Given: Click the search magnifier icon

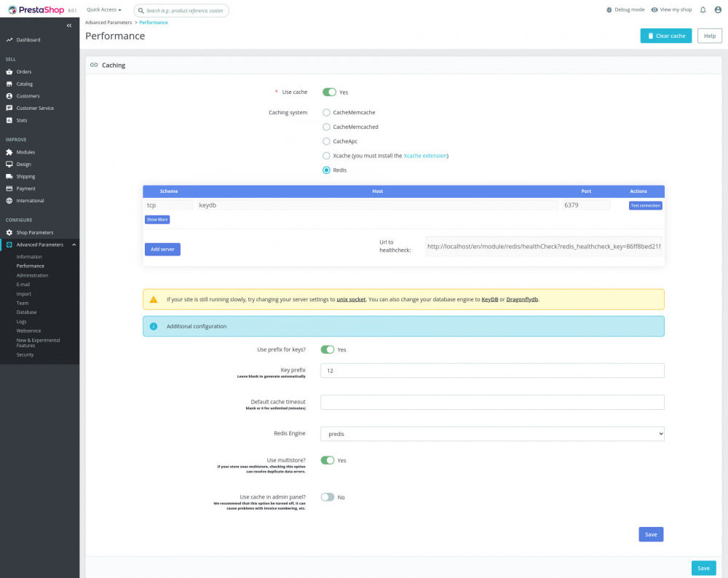Looking at the screenshot, I should (x=141, y=10).
